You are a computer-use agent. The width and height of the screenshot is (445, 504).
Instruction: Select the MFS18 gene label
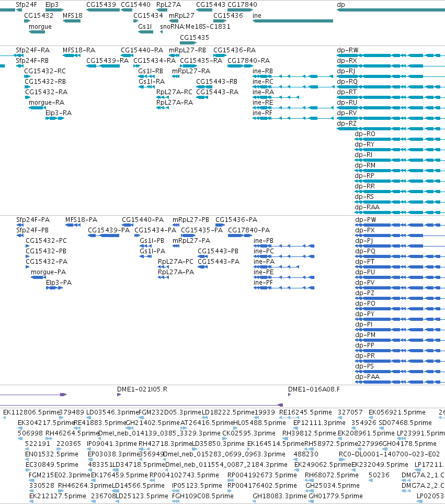pyautogui.click(x=73, y=15)
